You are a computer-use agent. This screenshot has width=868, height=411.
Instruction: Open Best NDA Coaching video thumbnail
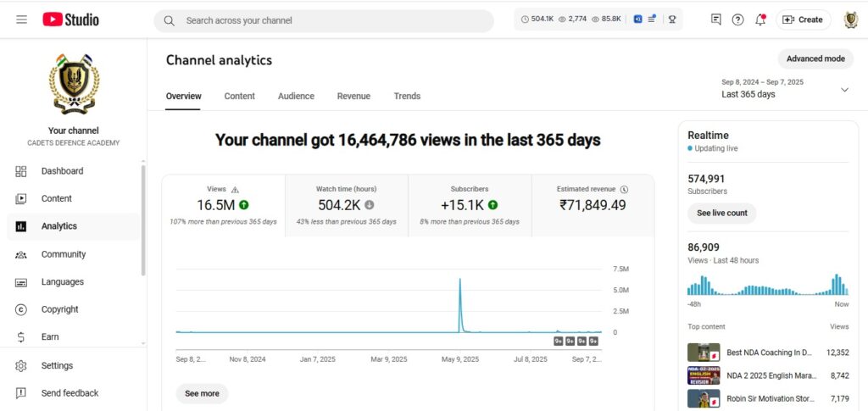coord(704,353)
